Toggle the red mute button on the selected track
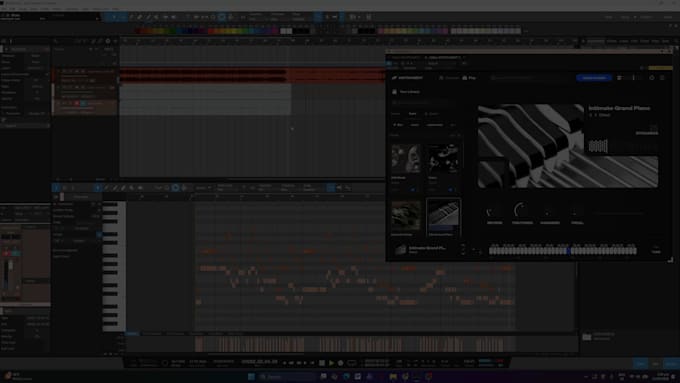 (77, 104)
